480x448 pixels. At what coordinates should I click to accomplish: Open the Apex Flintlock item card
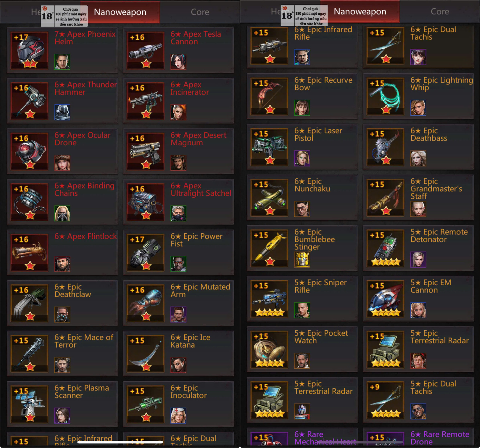[62, 253]
